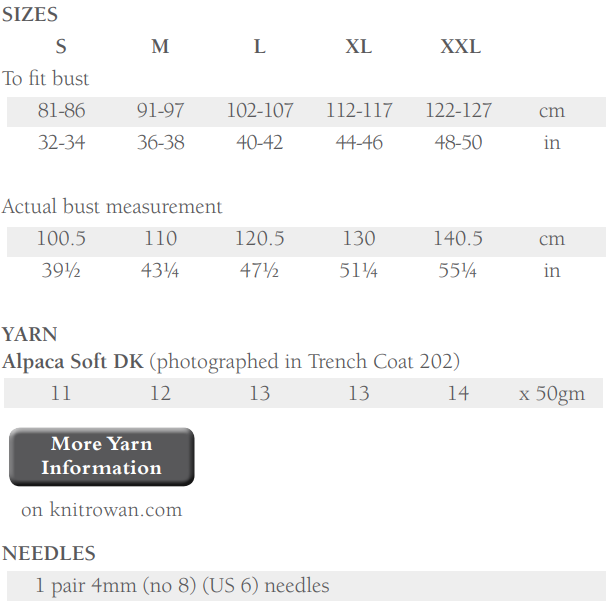
Task: Click the XL size column header
Action: coord(358,47)
